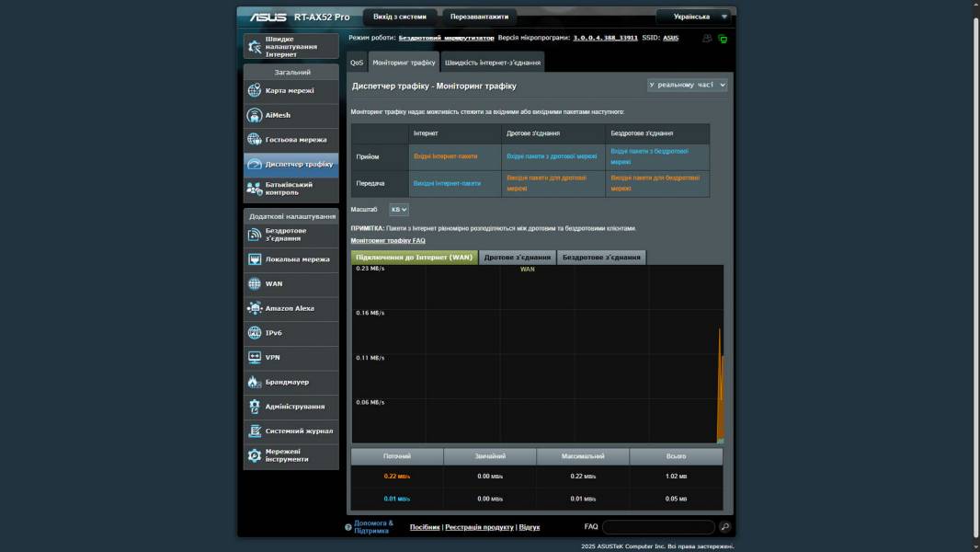
Task: Click the Брандмауер firewall flame icon
Action: (255, 382)
